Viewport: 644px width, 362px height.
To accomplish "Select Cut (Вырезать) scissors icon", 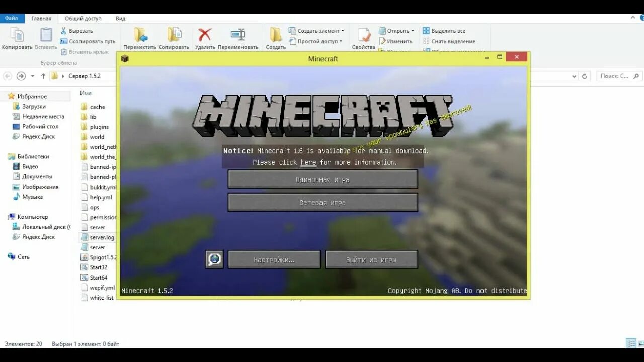I will 63,31.
